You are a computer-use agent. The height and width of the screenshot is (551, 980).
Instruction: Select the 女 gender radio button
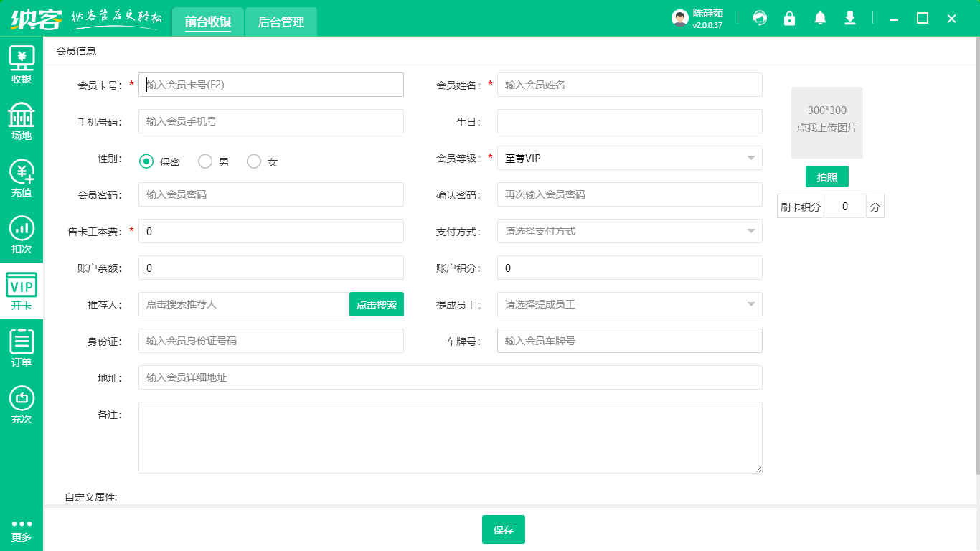click(253, 161)
